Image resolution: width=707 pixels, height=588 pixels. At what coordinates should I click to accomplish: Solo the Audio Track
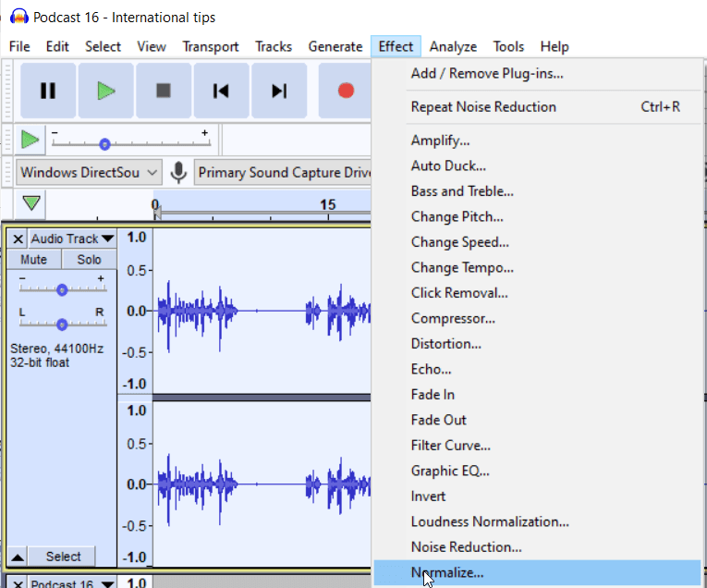[90, 260]
